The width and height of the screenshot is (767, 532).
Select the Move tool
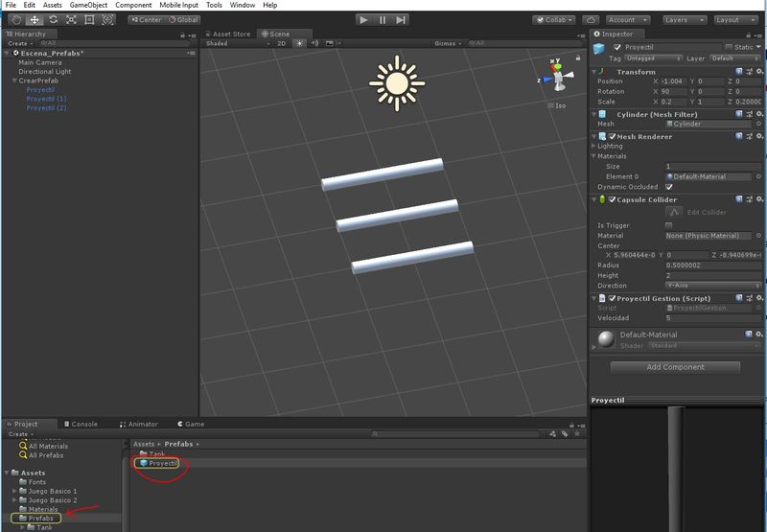point(35,20)
